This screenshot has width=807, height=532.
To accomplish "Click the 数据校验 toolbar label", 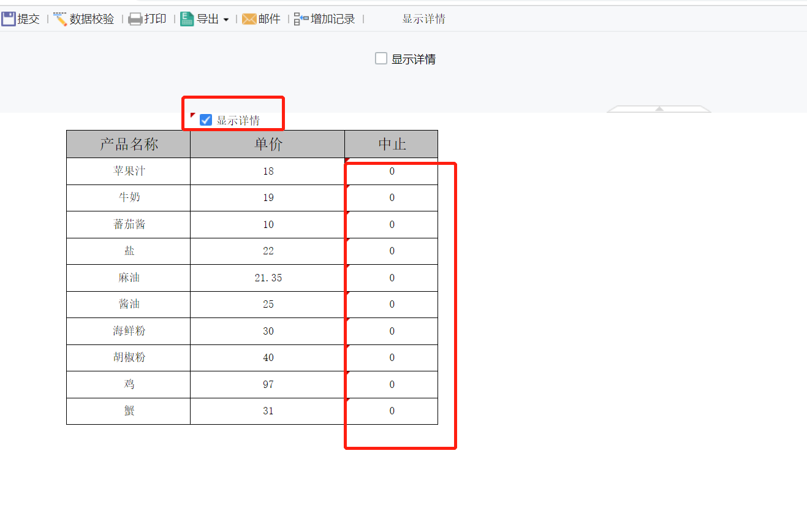I will pyautogui.click(x=92, y=19).
